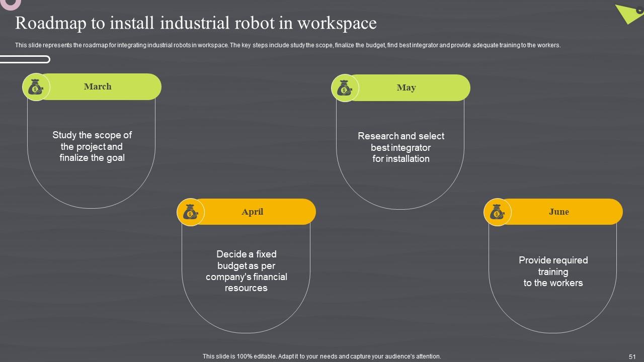Click the slide number 51
The width and height of the screenshot is (644, 362).
pos(632,356)
